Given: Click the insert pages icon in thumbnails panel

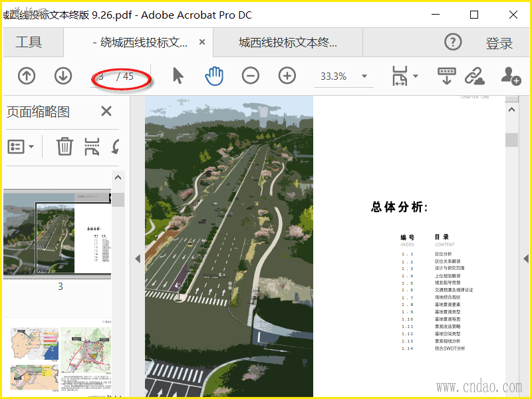Looking at the screenshot, I should [92, 146].
